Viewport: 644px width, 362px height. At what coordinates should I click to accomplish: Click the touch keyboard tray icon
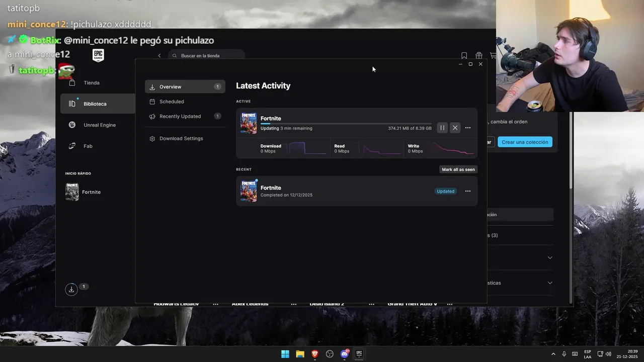(x=575, y=354)
